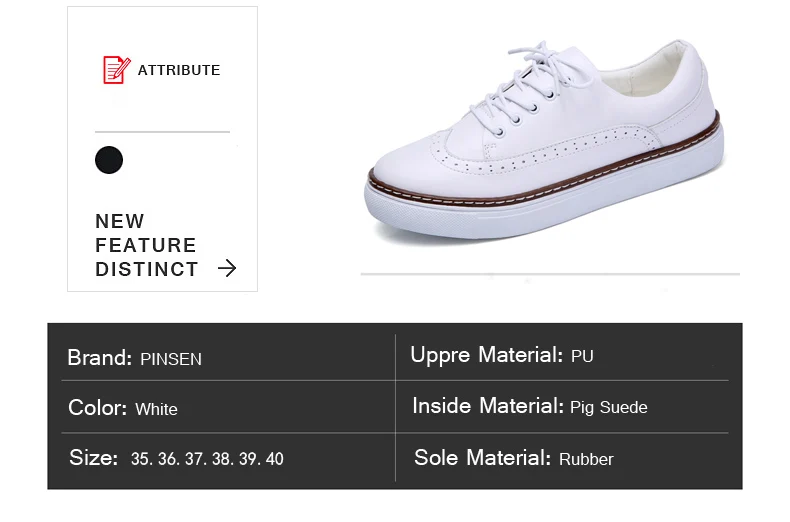Click the divider line under ATTRIBUTE
The image size is (790, 522).
(162, 131)
